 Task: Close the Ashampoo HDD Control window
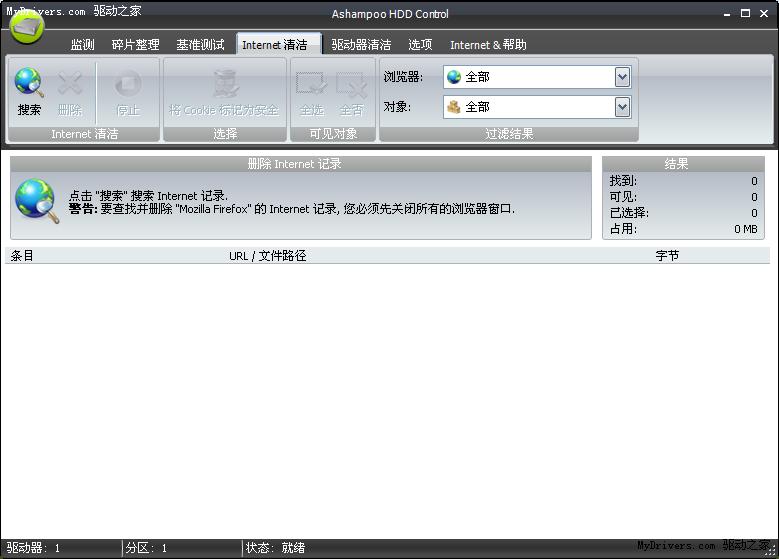pyautogui.click(x=764, y=13)
